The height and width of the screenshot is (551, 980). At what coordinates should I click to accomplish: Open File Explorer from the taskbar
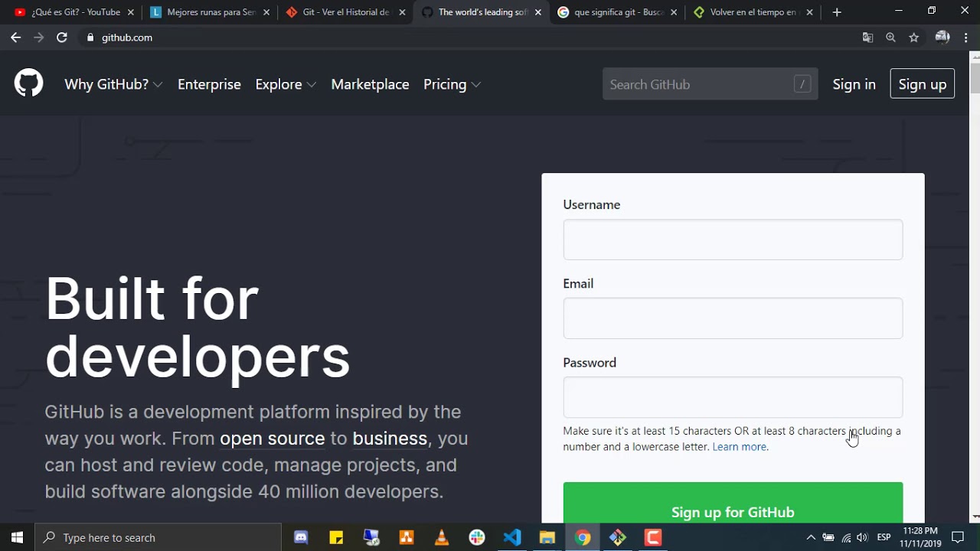click(547, 537)
